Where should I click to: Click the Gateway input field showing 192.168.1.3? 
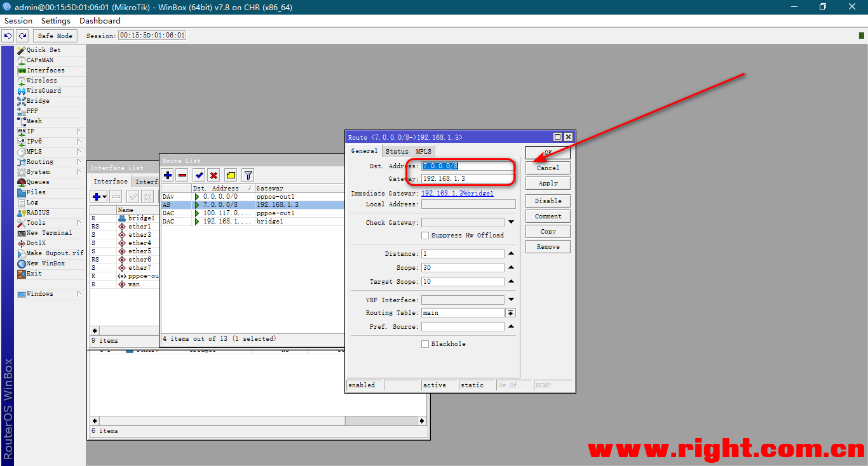coord(467,179)
